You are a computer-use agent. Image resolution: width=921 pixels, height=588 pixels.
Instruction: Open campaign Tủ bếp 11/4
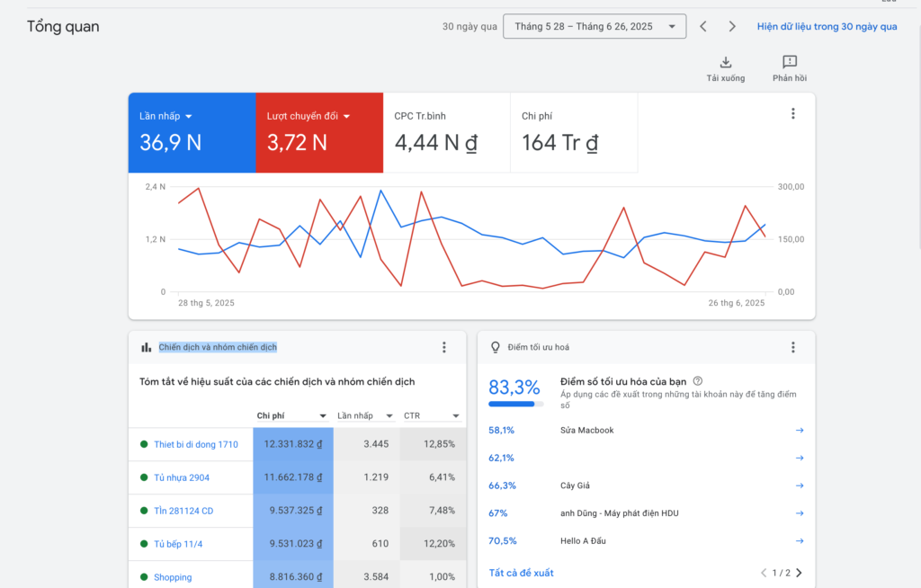tap(178, 544)
